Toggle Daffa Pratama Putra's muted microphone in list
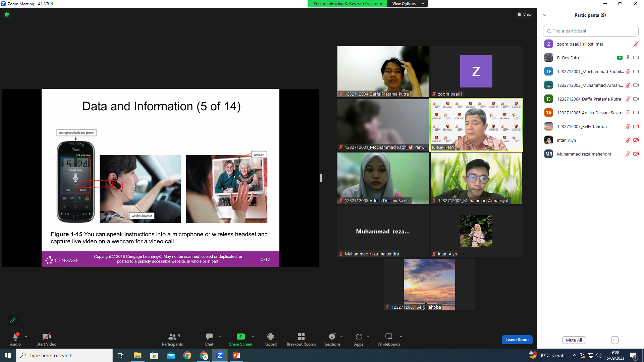This screenshot has width=644, height=362. (x=628, y=99)
